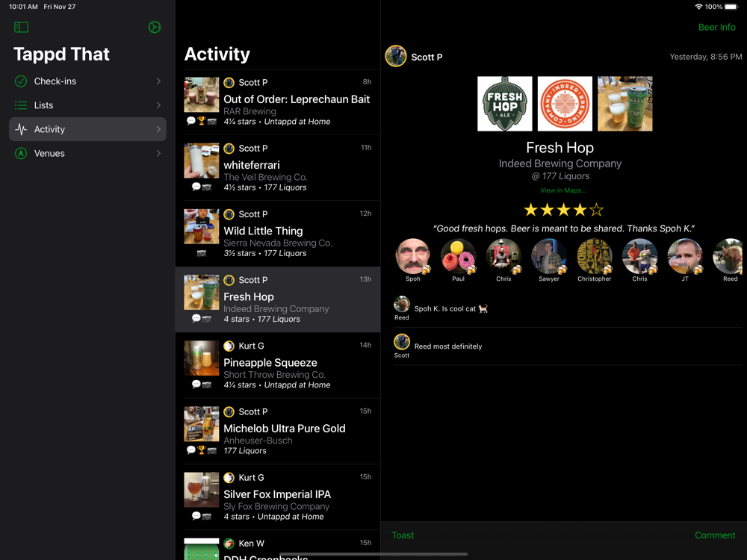This screenshot has height=560, width=747.
Task: Expand the Lists chevron
Action: click(158, 105)
